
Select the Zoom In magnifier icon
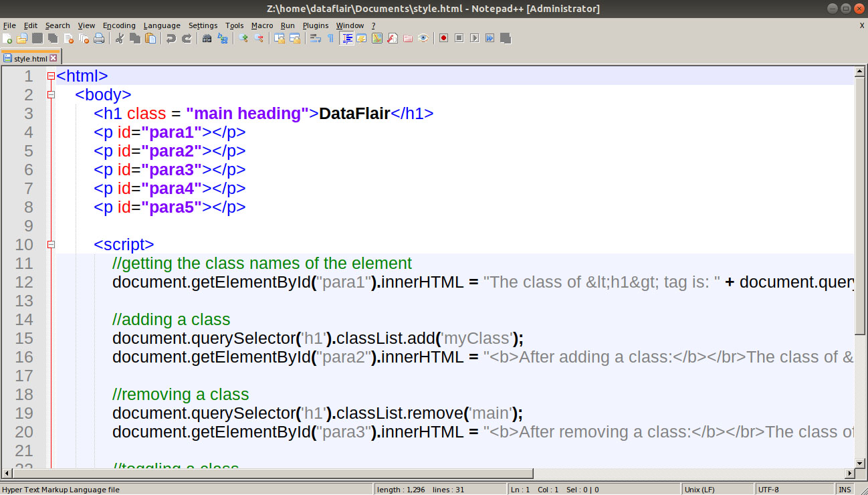click(243, 38)
